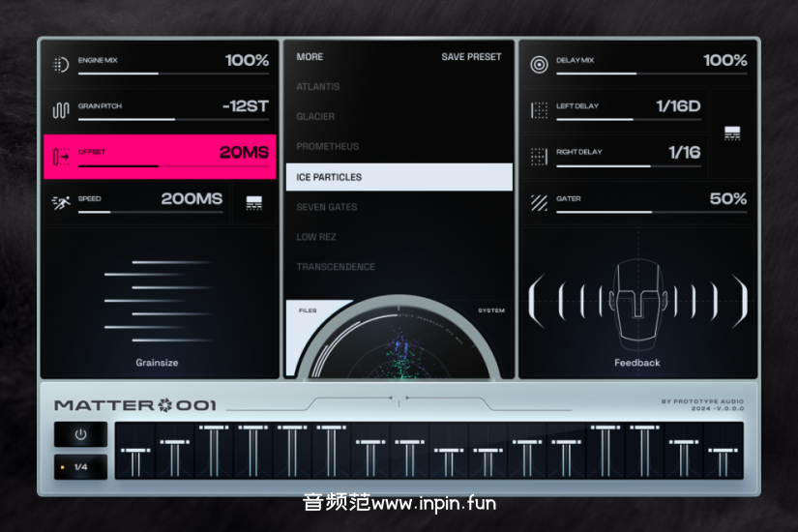Adjust the Right Delay slider
The width and height of the screenshot is (798, 532).
(x=629, y=166)
